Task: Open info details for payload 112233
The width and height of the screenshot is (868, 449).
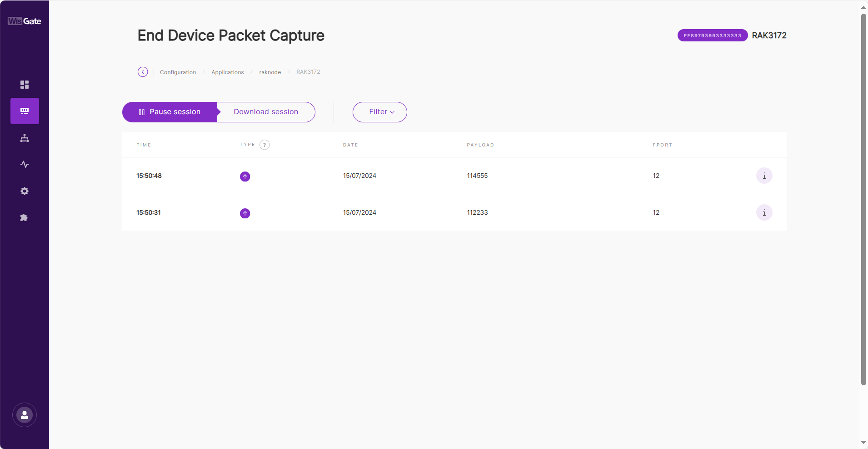Action: [x=764, y=212]
